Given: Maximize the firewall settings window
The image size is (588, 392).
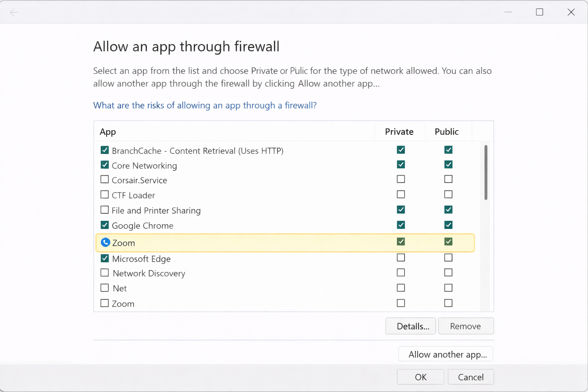Looking at the screenshot, I should pyautogui.click(x=539, y=12).
